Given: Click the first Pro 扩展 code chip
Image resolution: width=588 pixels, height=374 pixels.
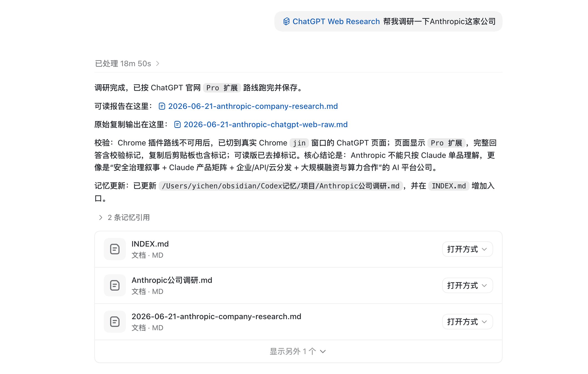Looking at the screenshot, I should pyautogui.click(x=222, y=88).
